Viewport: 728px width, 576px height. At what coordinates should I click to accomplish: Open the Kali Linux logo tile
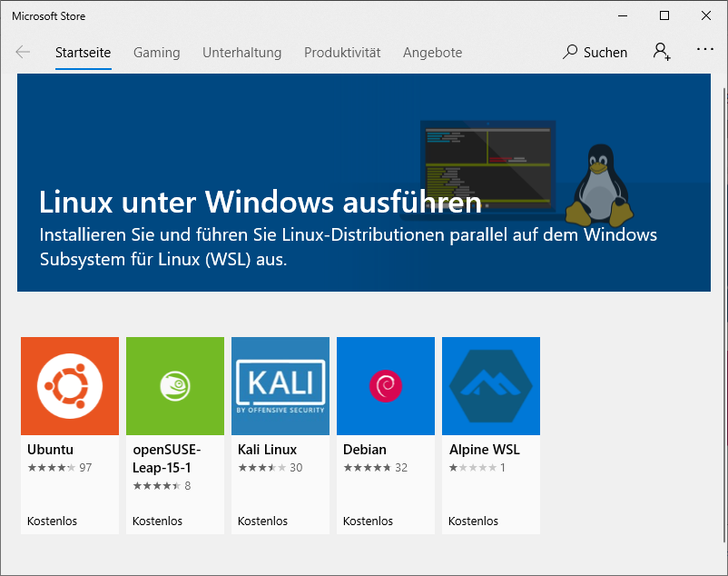coord(280,386)
